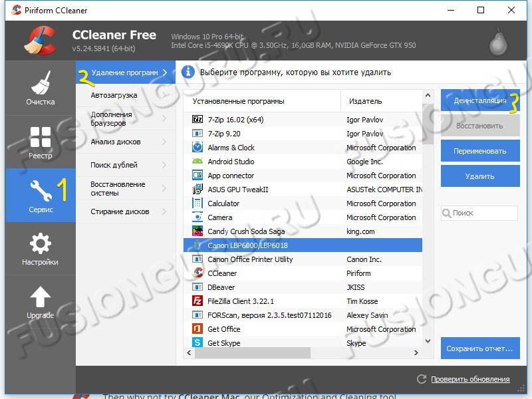Click the CCleaner list entry icon
The height and width of the screenshot is (399, 532).
[198, 273]
